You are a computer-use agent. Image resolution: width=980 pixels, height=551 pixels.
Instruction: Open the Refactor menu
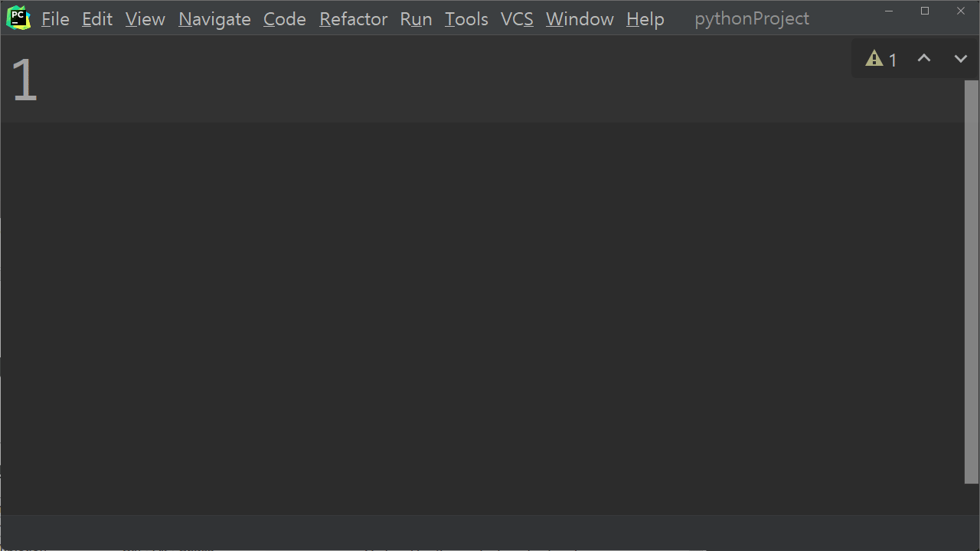(x=354, y=19)
